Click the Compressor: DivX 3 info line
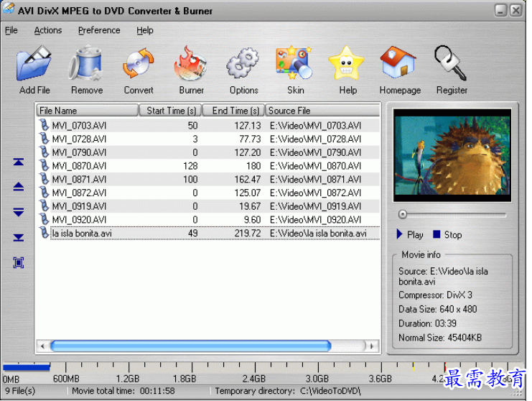The image size is (532, 401). coord(435,295)
